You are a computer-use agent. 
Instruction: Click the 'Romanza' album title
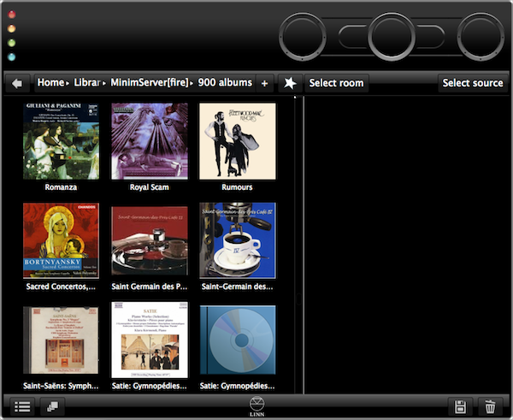coord(61,187)
